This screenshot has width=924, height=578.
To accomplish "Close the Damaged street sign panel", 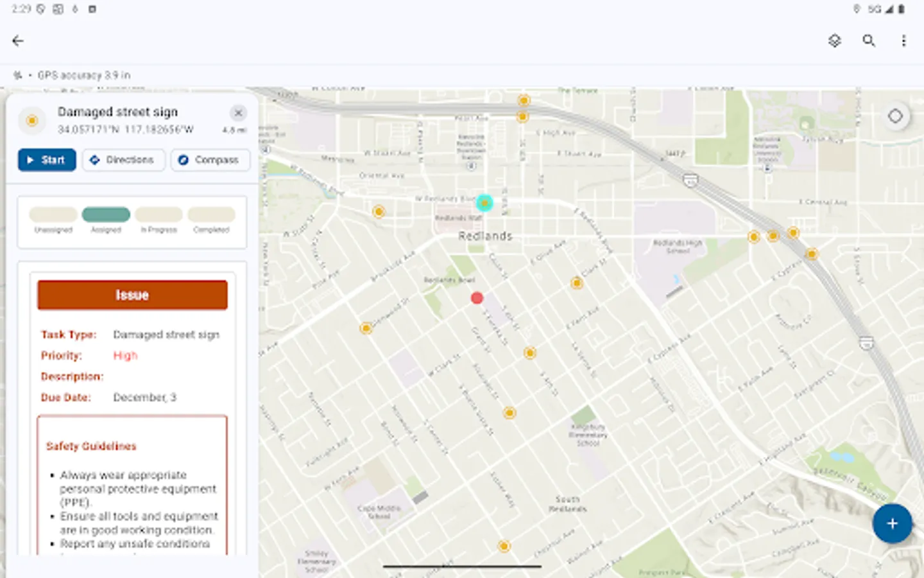I will coord(238,112).
